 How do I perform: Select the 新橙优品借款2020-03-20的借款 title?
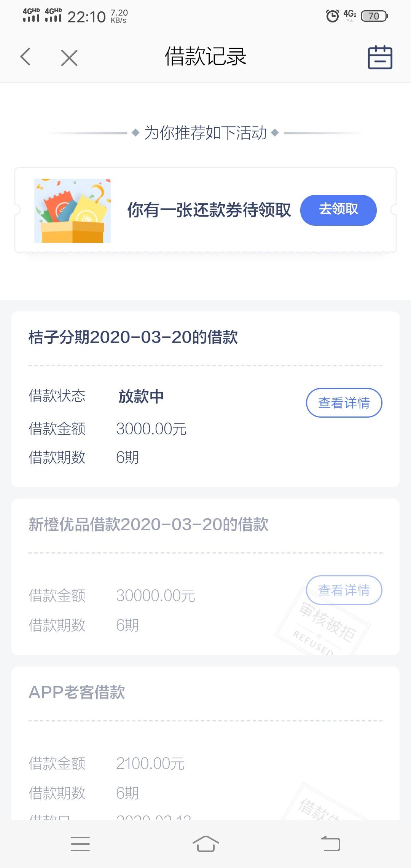[x=148, y=525]
